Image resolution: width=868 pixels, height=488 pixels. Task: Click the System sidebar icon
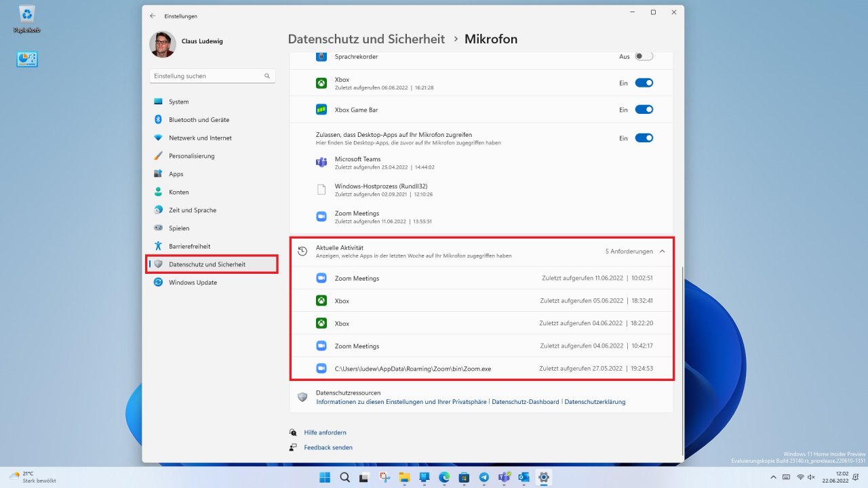coord(158,102)
